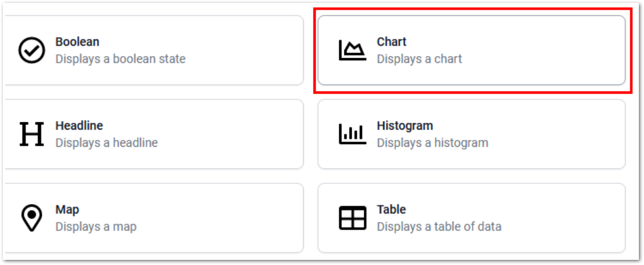Select the Chart title text

(x=392, y=42)
